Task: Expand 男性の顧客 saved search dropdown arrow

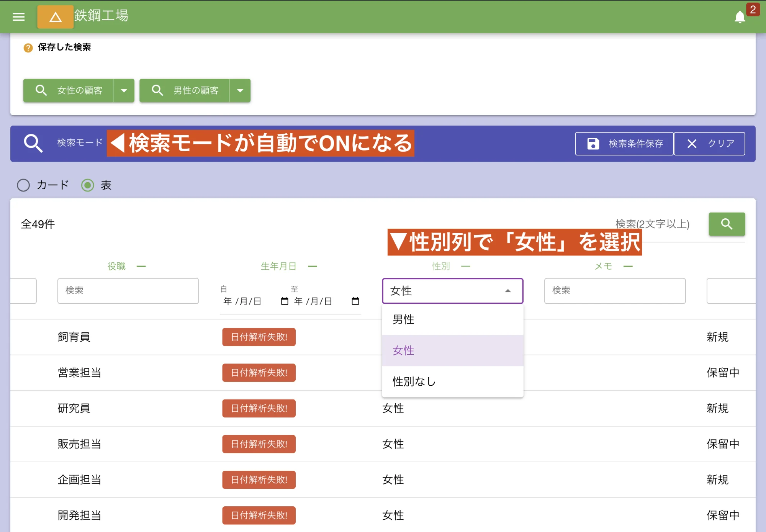Action: tap(240, 91)
